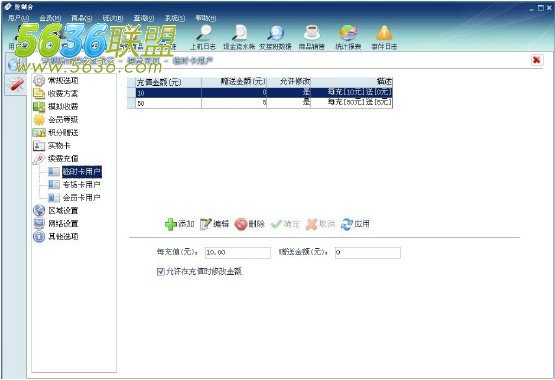Close the panel with red X icon
Viewport: 555px width, 380px height.
tap(537, 60)
